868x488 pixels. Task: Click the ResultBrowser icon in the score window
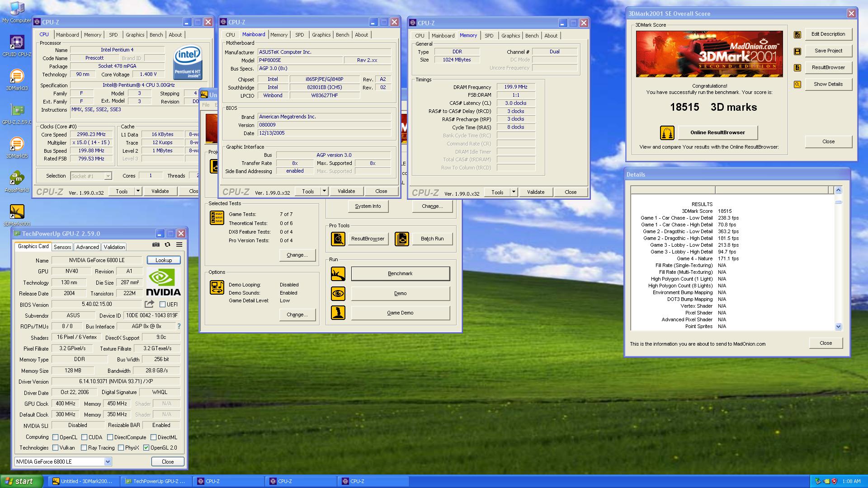pyautogui.click(x=797, y=68)
